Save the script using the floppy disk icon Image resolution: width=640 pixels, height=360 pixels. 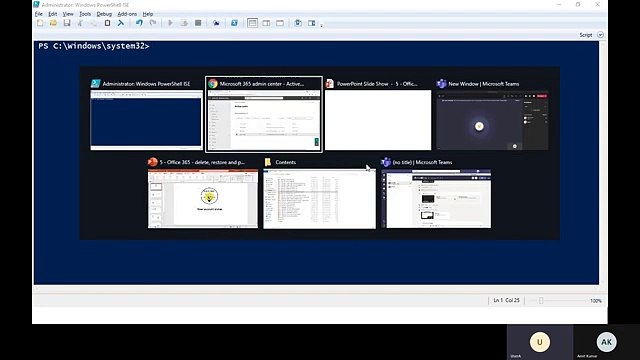pos(67,23)
